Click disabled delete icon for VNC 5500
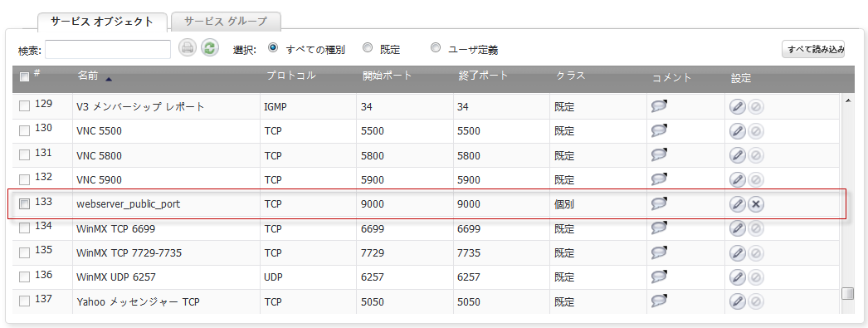Screen dimensions: 868x328 pyautogui.click(x=755, y=131)
